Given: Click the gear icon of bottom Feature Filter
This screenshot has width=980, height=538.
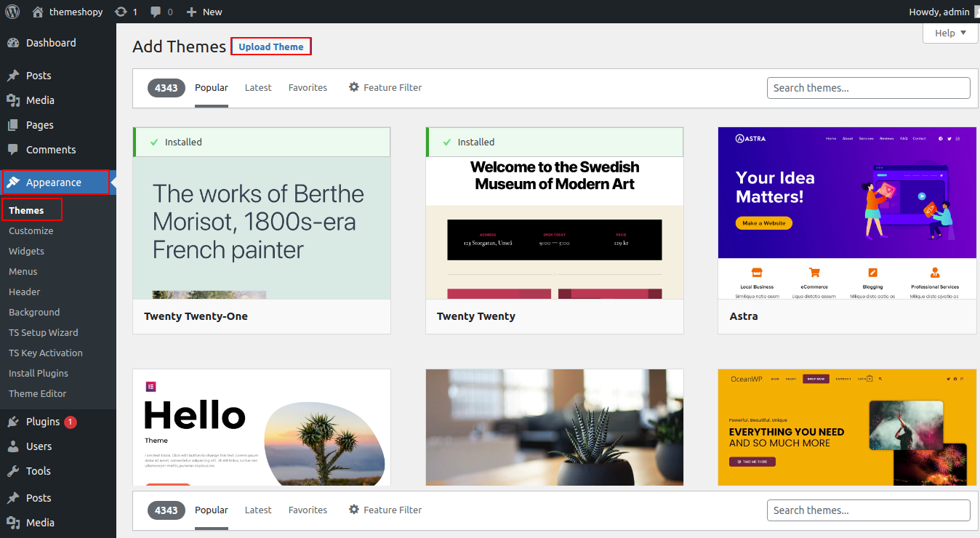Looking at the screenshot, I should [x=354, y=510].
